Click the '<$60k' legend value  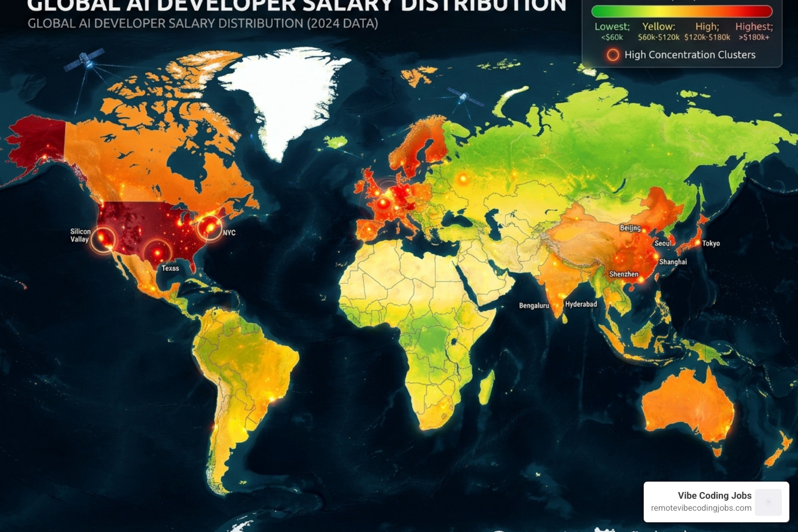pos(612,37)
